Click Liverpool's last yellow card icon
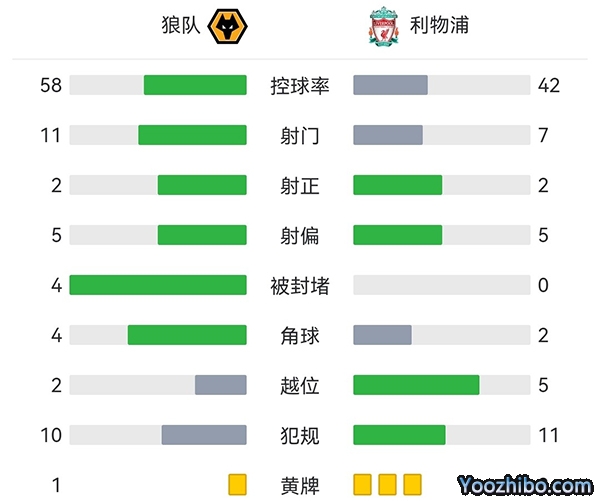Viewport: 600px width, 501px height. click(413, 485)
